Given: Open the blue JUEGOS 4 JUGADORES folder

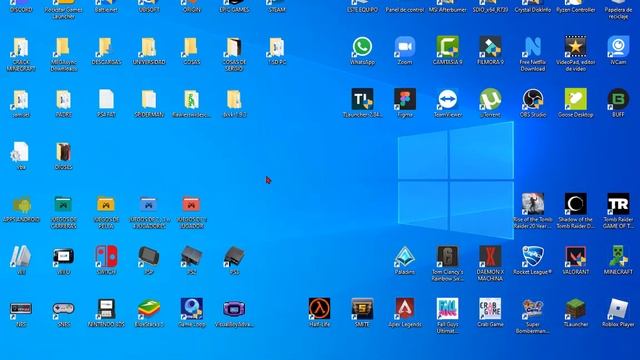Looking at the screenshot, I should pyautogui.click(x=149, y=204).
